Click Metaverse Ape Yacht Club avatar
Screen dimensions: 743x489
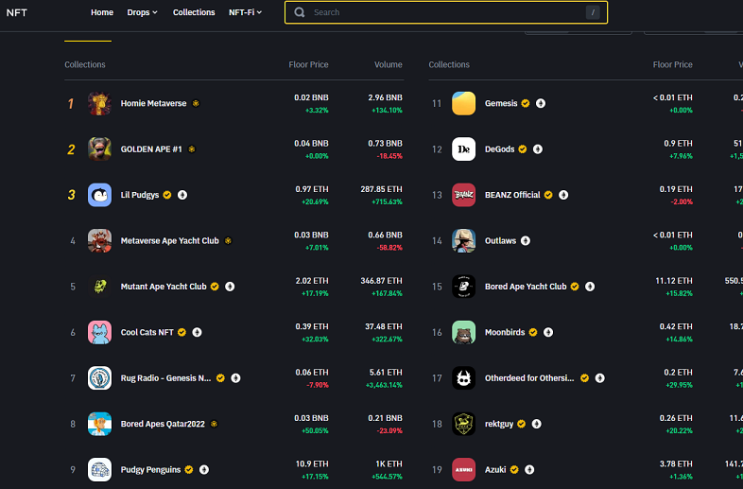(x=100, y=241)
